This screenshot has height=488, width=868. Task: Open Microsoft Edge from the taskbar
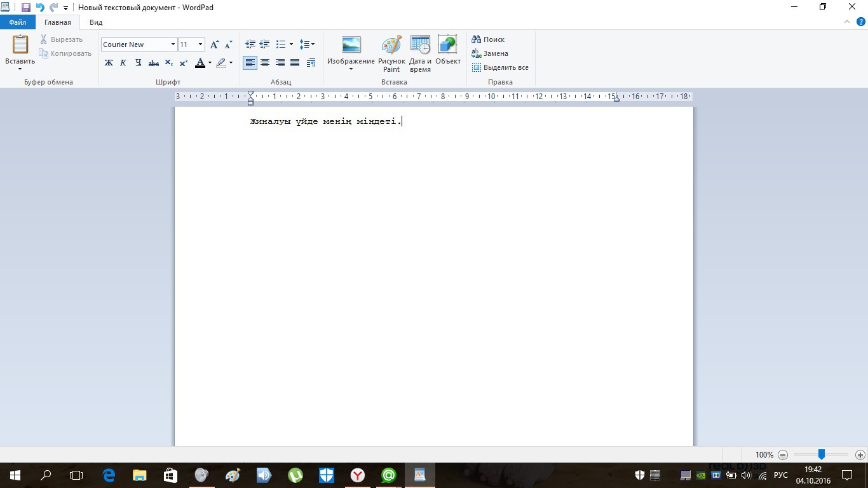click(x=109, y=475)
